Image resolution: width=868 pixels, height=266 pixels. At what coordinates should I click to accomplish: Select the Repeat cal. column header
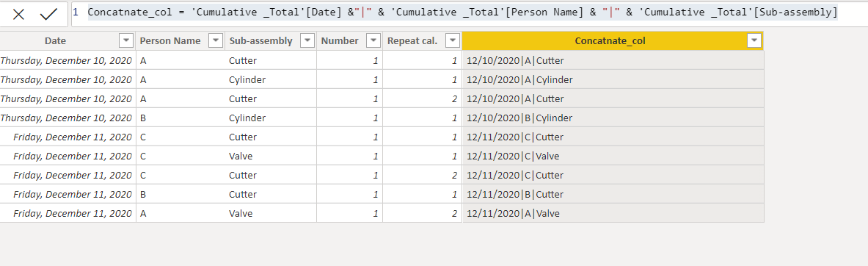click(412, 41)
